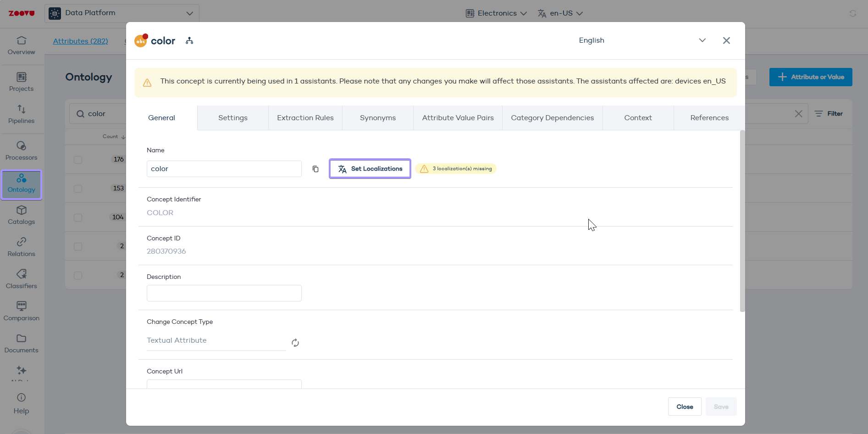Go to the Catalogs sidebar section
Screen dimensions: 868x434
pos(22,215)
